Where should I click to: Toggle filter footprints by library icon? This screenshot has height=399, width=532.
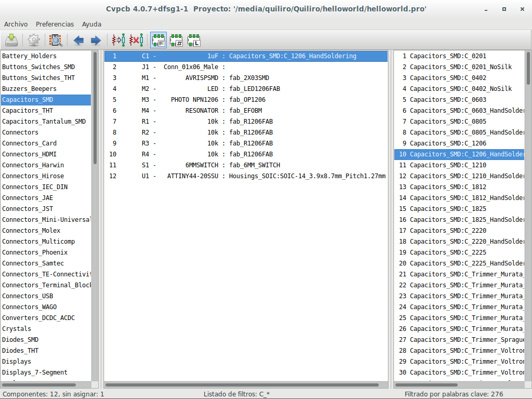(x=194, y=41)
